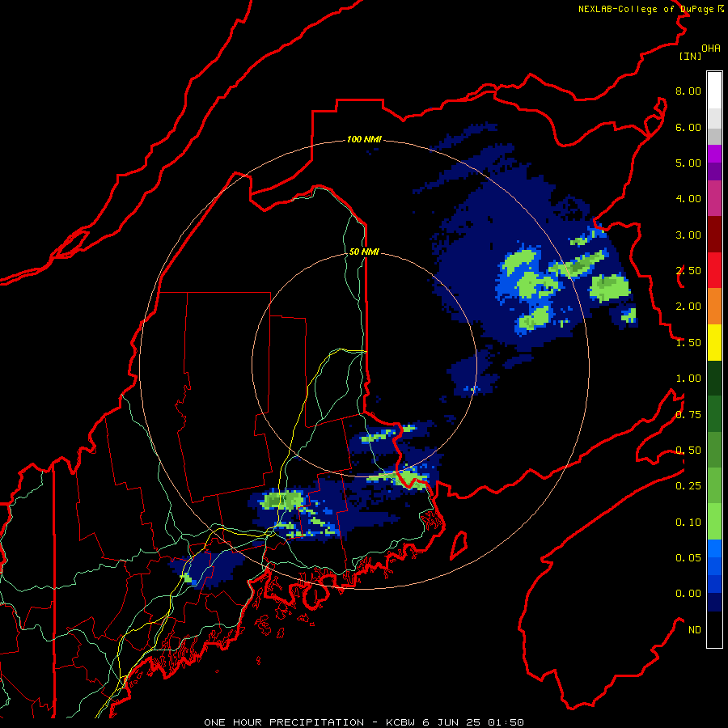728x728 pixels.
Task: Select the white swatch atop the legend
Action: click(714, 91)
